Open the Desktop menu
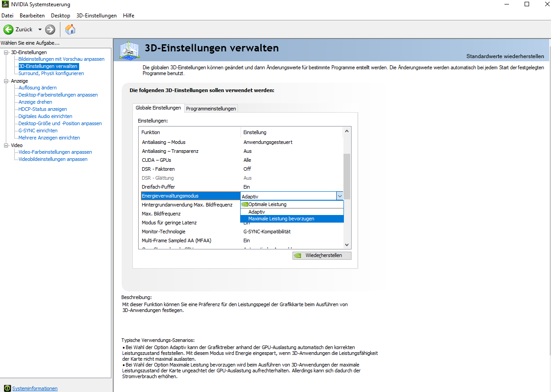Screen dimensions: 551x392 point(60,16)
